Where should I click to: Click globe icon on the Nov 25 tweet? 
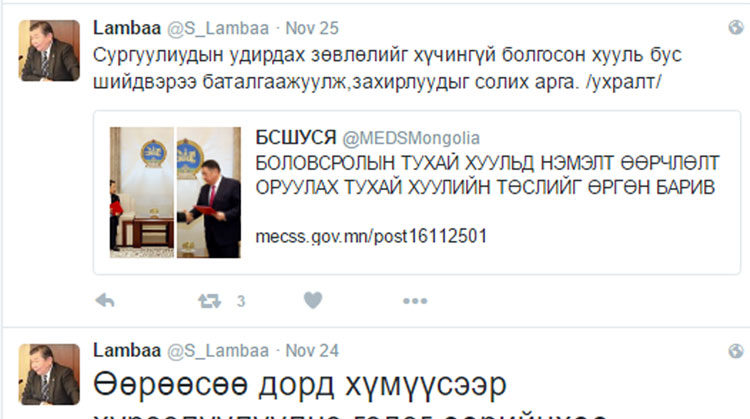[x=736, y=28]
